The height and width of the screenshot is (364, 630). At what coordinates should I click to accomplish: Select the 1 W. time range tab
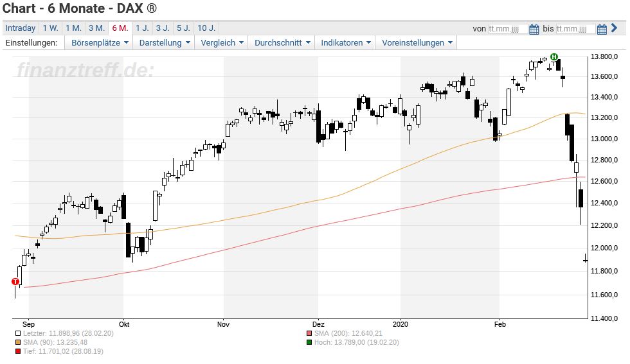click(x=51, y=28)
